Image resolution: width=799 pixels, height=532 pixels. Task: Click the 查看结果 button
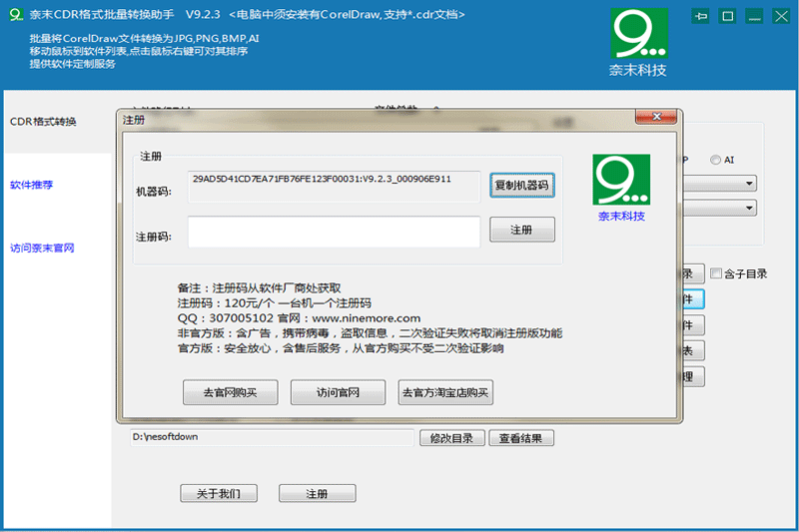tap(521, 438)
